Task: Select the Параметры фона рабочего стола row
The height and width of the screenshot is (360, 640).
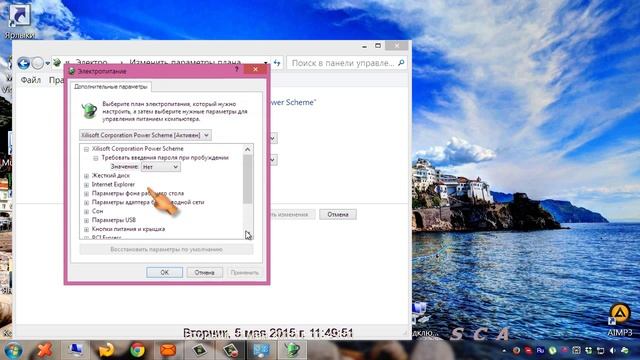Action: [138, 193]
